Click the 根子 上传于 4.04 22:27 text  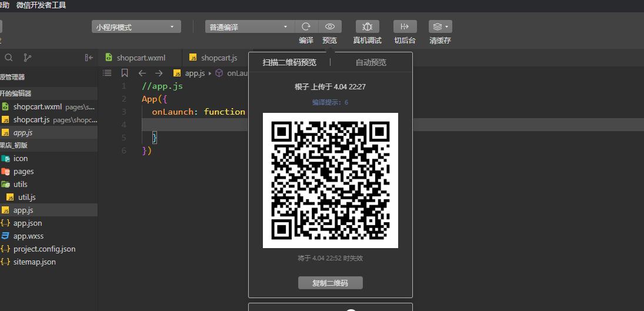pyautogui.click(x=330, y=87)
